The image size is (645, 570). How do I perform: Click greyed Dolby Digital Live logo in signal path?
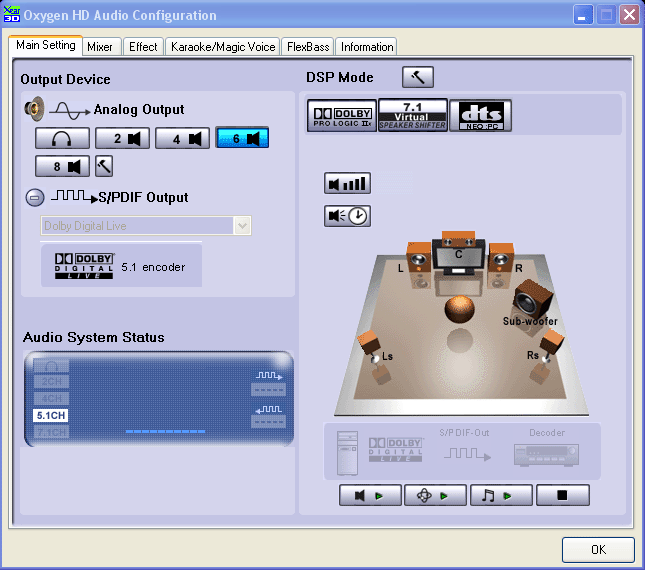click(395, 450)
